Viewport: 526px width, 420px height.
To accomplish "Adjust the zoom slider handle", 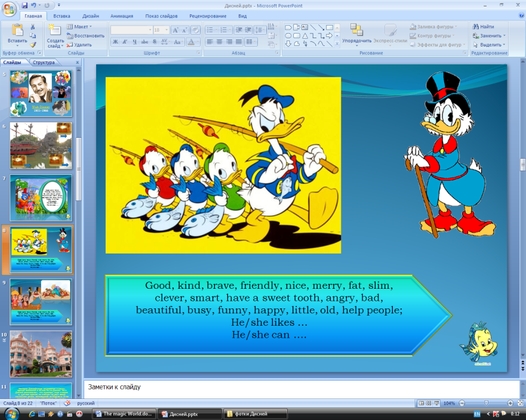I will tap(486, 403).
